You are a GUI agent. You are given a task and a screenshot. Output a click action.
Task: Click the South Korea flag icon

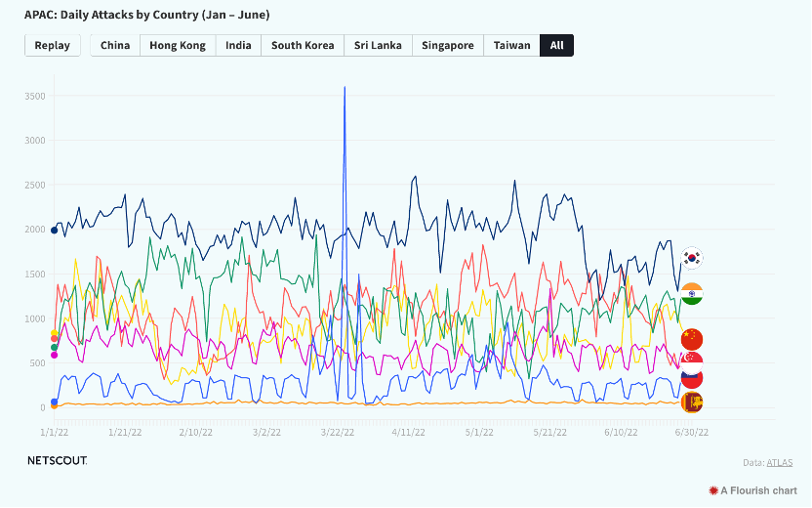pyautogui.click(x=692, y=258)
